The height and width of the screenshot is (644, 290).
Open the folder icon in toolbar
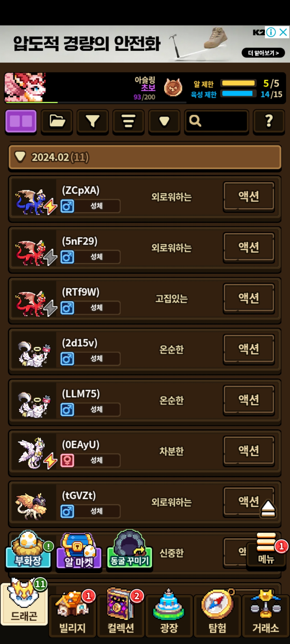pos(57,121)
